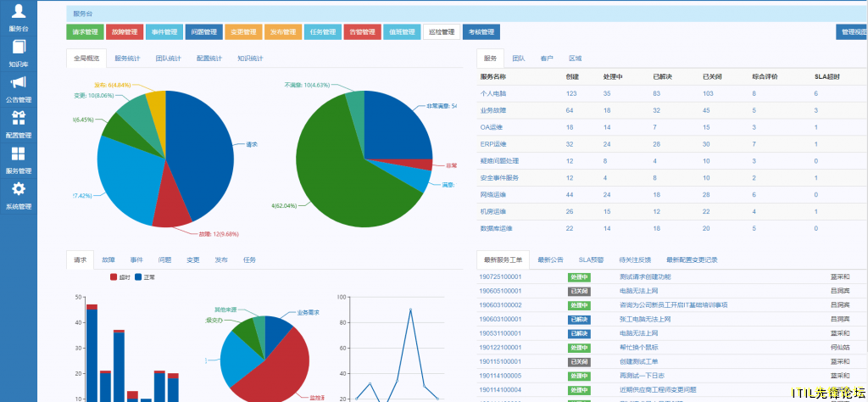
Task: Click the orange 变更管理 button
Action: click(x=243, y=32)
